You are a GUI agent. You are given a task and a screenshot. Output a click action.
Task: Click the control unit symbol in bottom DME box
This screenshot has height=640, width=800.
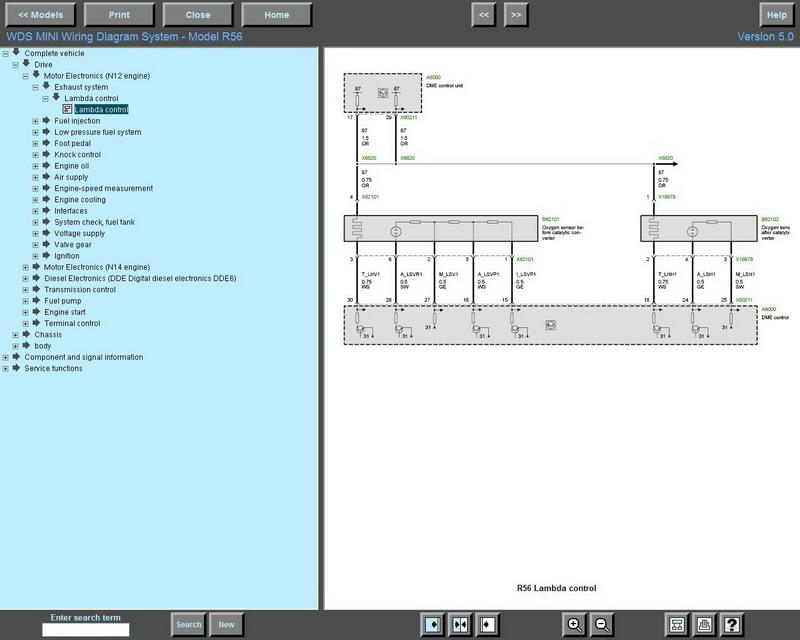tap(551, 325)
